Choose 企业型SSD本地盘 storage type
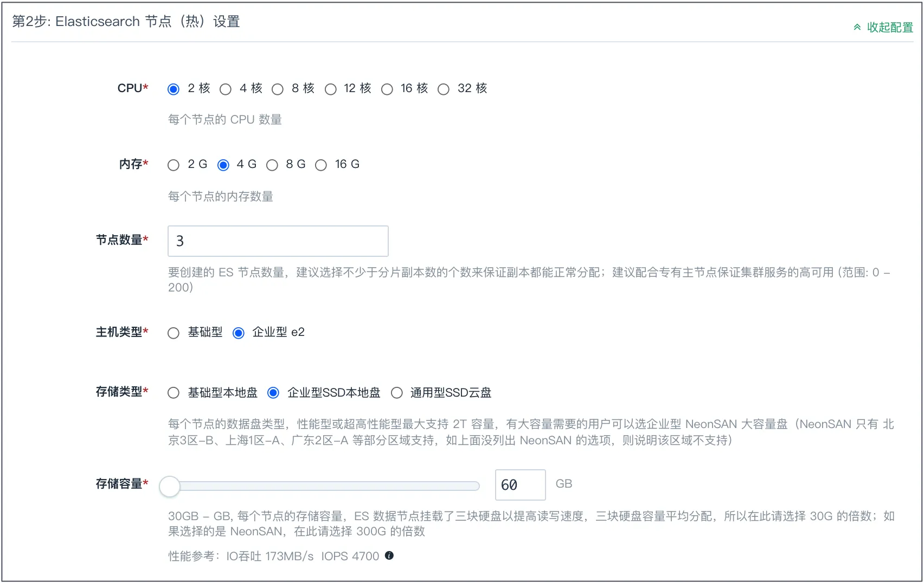The height and width of the screenshot is (583, 924). (x=273, y=393)
